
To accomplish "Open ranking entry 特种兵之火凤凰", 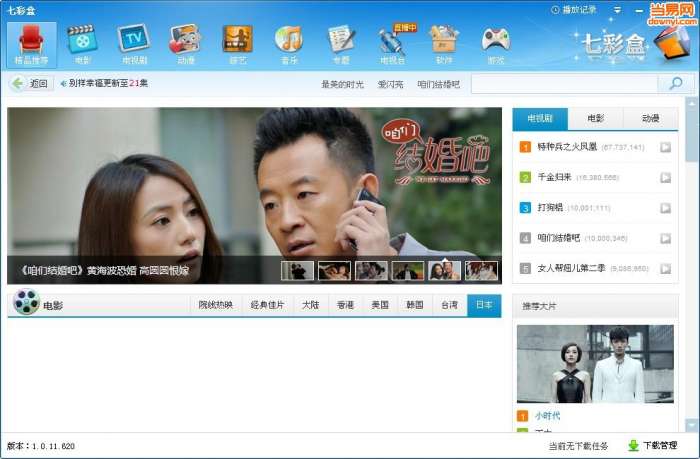I will click(567, 146).
